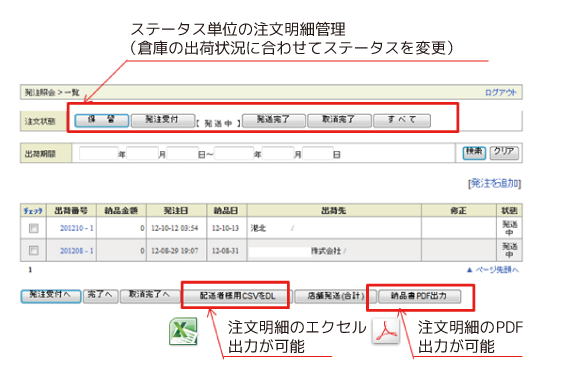The height and width of the screenshot is (372, 578).
Task: Jump to page top via ページ先頭へ
Action: [x=493, y=270]
